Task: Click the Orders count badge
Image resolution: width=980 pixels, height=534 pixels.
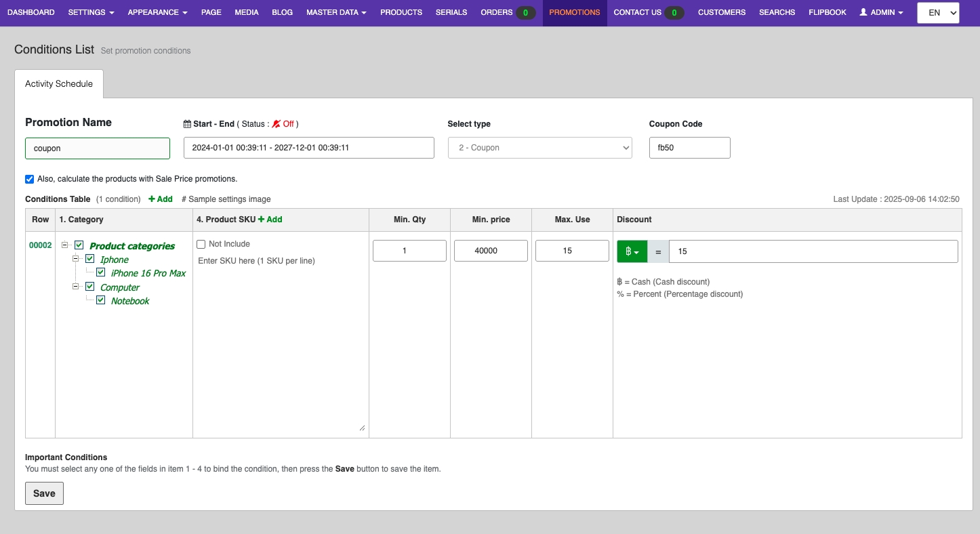Action: point(525,12)
